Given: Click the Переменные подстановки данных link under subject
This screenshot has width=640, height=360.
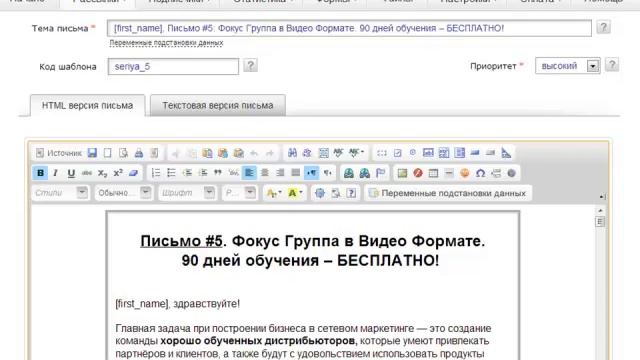Looking at the screenshot, I should point(166,42).
